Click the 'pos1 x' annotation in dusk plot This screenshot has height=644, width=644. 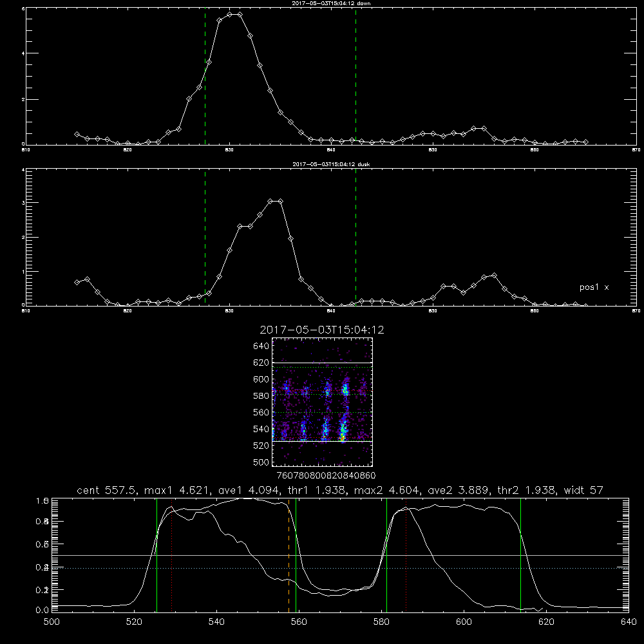point(594,287)
